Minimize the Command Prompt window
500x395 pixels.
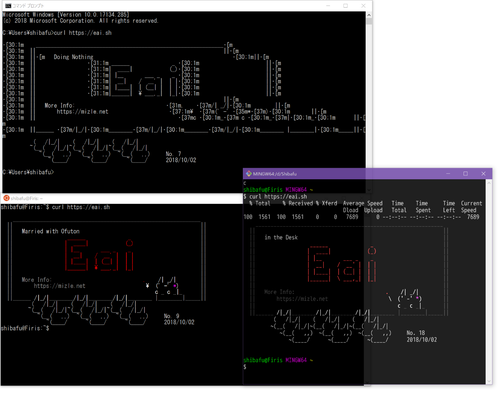pos(328,6)
